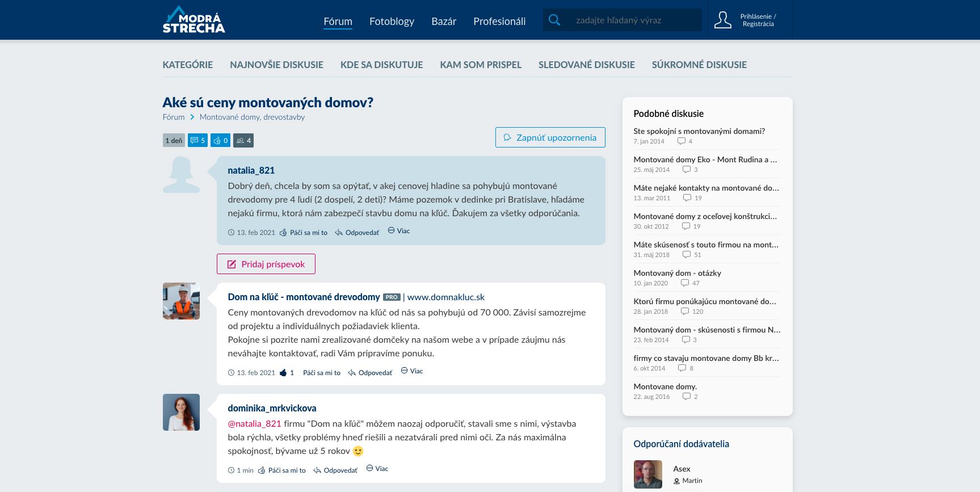Like natalia_821's post with Páči sa mi to

pyautogui.click(x=308, y=233)
